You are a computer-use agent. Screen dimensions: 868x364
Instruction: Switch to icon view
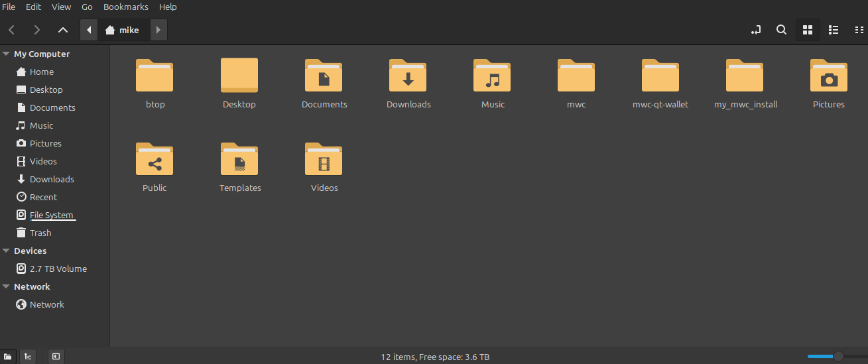(808, 30)
